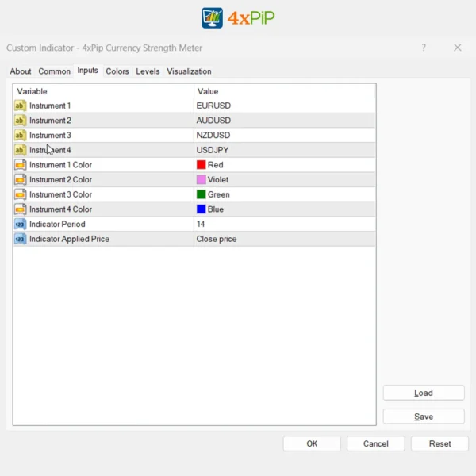Open the Visualization tab
Viewport: 476px width, 476px height.
(x=189, y=71)
